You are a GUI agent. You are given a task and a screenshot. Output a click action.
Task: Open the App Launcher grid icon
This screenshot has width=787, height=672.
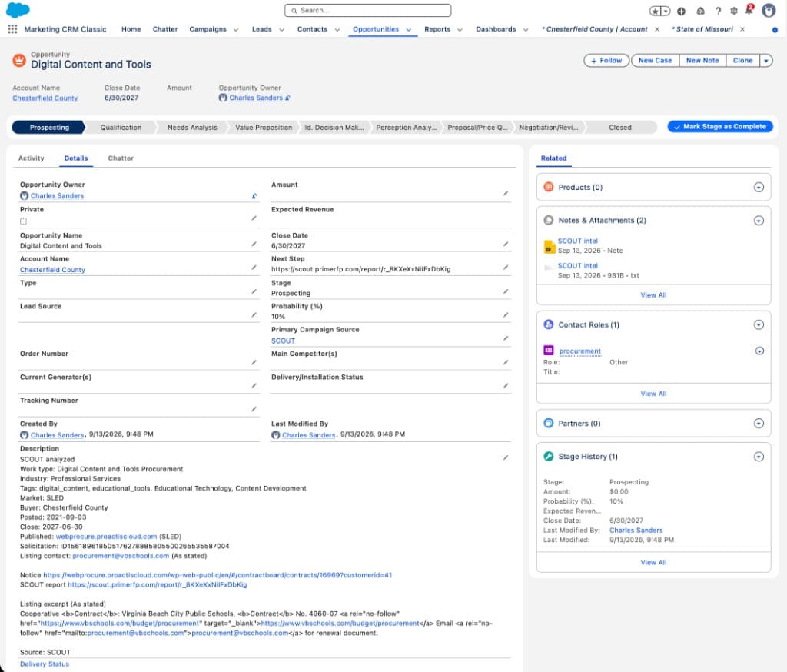coord(12,29)
